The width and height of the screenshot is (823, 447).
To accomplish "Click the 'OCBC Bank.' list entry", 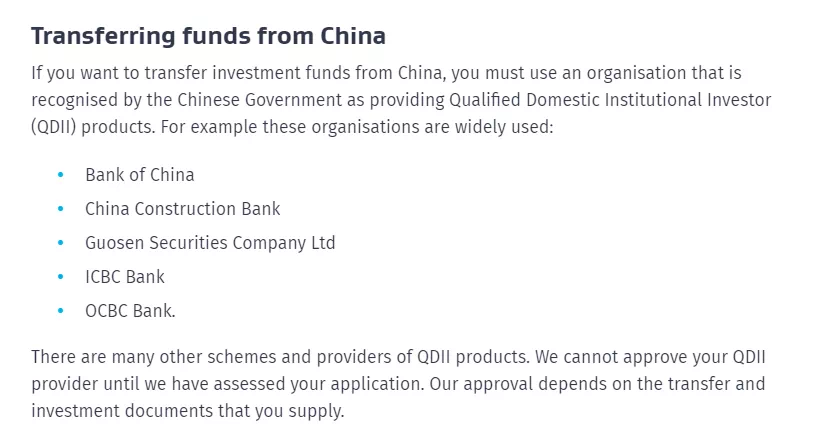I will (x=130, y=311).
